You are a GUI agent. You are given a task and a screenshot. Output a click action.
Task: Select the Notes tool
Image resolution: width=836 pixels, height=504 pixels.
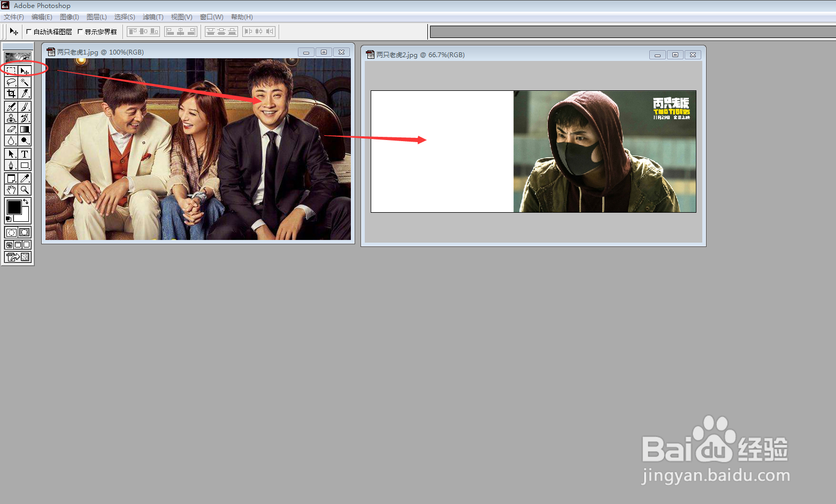click(x=11, y=179)
